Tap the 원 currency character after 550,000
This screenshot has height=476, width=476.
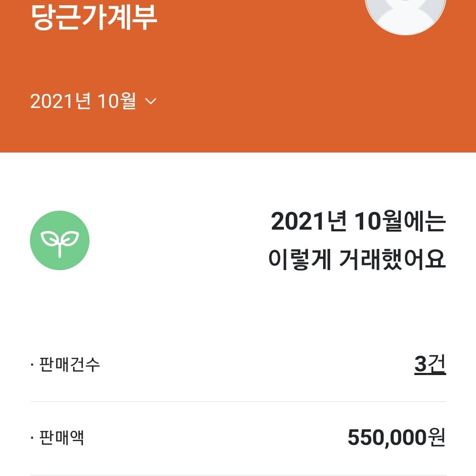[x=436, y=438]
